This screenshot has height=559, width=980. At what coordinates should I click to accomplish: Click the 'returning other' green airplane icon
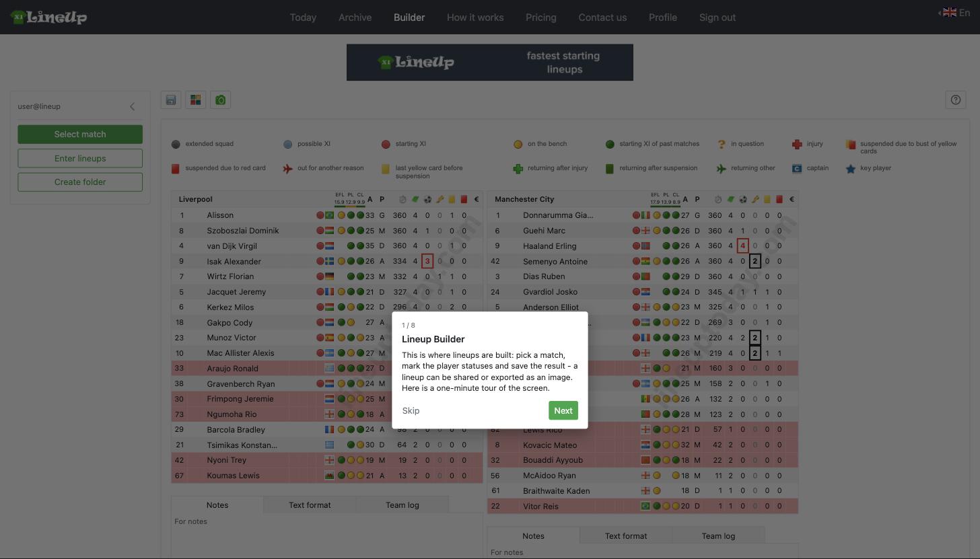point(721,168)
